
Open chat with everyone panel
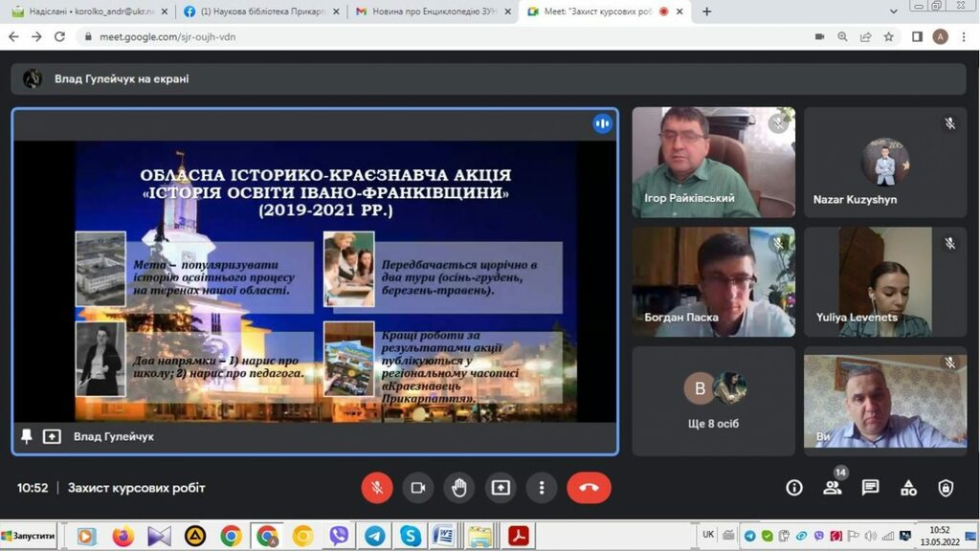pyautogui.click(x=870, y=488)
